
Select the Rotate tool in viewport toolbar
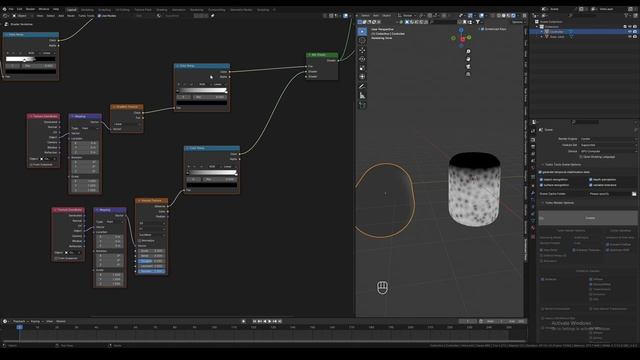(x=362, y=59)
